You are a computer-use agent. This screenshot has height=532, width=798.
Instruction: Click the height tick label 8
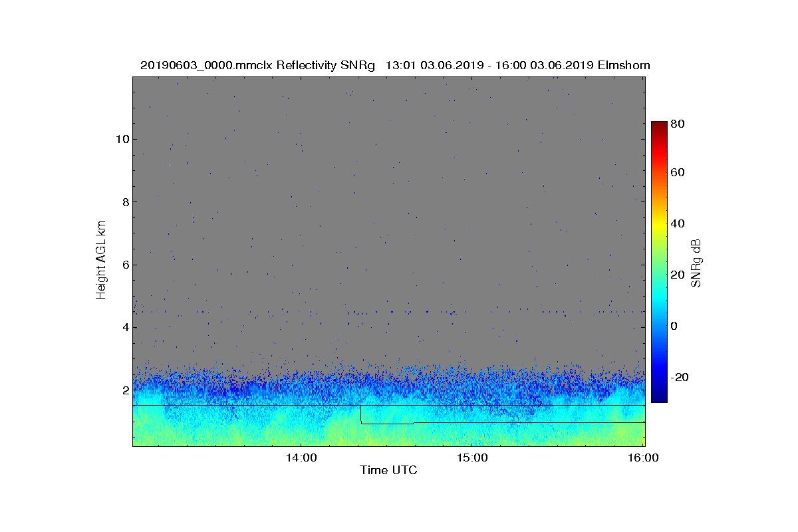124,202
